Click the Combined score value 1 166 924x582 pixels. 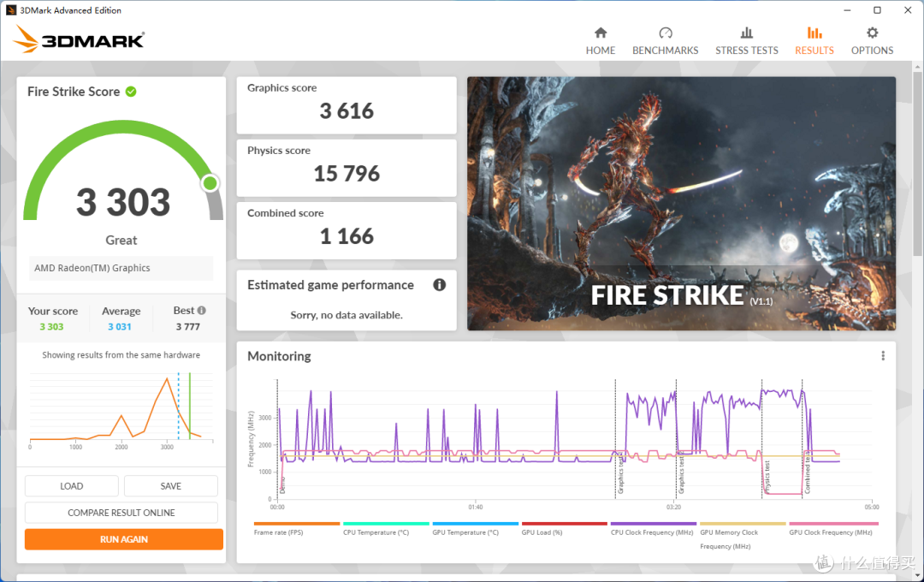346,236
